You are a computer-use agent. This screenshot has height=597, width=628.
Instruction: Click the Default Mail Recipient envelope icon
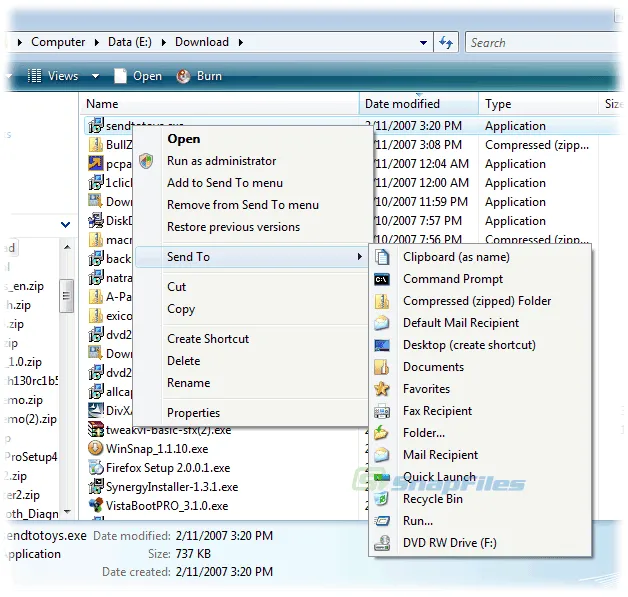click(382, 323)
